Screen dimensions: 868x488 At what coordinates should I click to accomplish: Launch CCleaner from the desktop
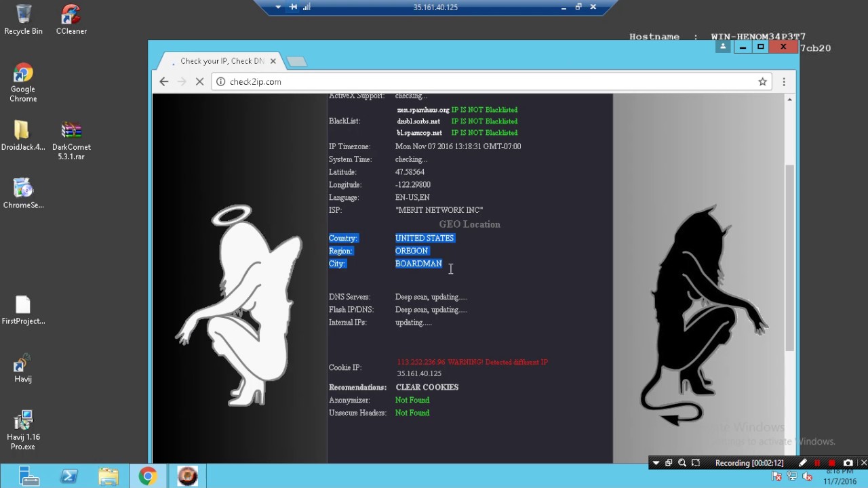coord(71,19)
